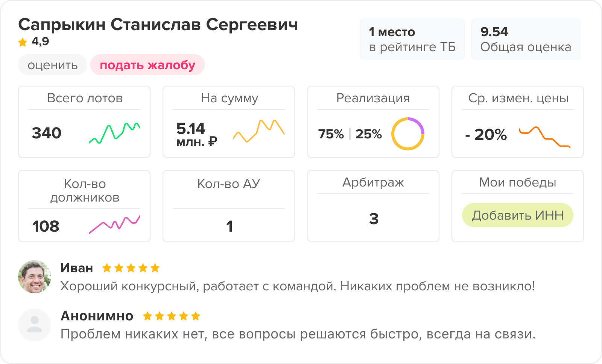Click Иван's five-star review rating

pyautogui.click(x=131, y=268)
